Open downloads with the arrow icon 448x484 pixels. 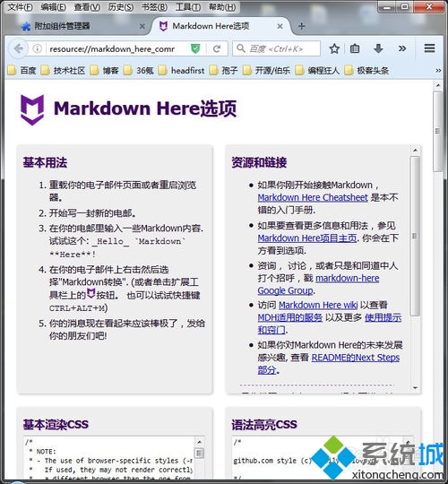[378, 48]
